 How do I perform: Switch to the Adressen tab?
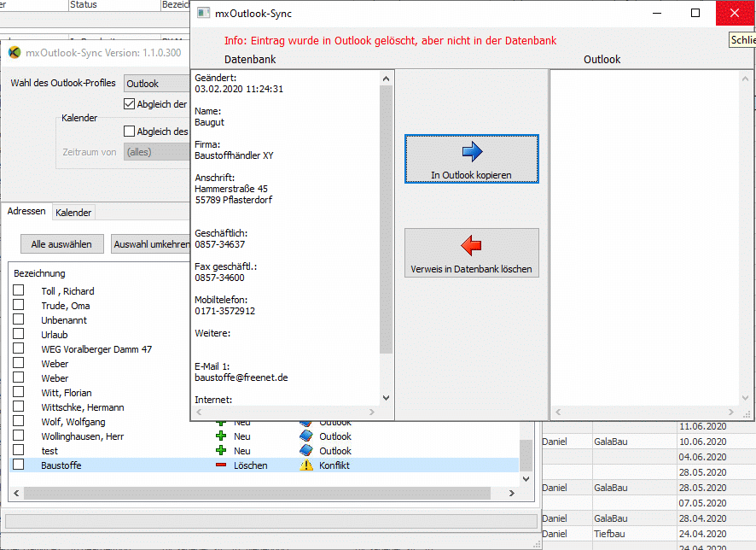pyautogui.click(x=26, y=211)
